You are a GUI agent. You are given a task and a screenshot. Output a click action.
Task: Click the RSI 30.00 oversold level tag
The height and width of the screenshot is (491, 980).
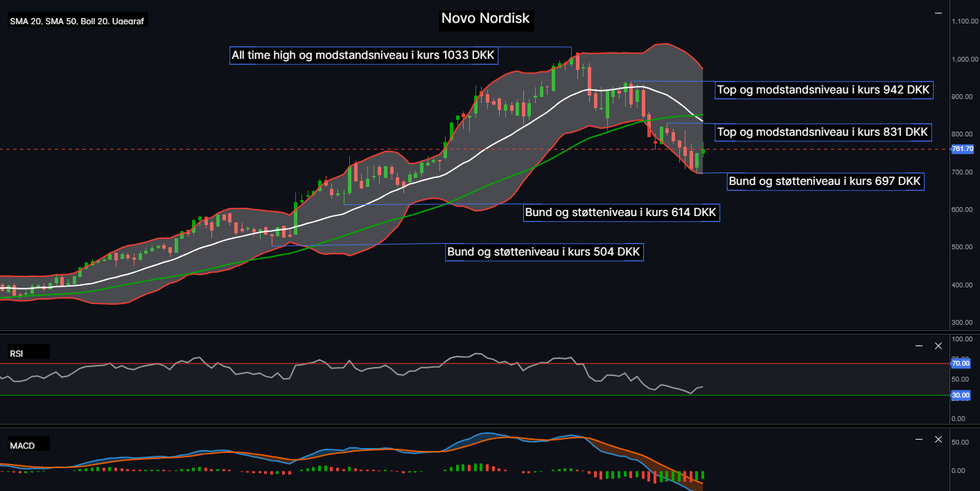(961, 395)
